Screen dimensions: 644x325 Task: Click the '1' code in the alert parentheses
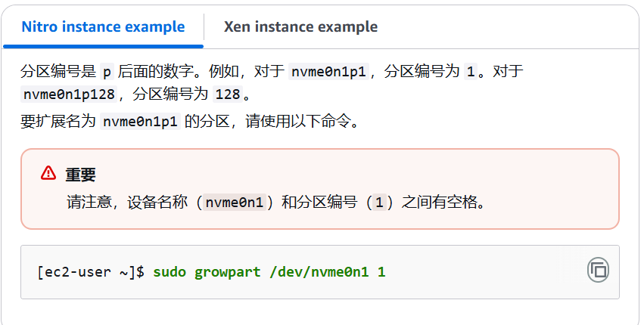click(x=379, y=202)
